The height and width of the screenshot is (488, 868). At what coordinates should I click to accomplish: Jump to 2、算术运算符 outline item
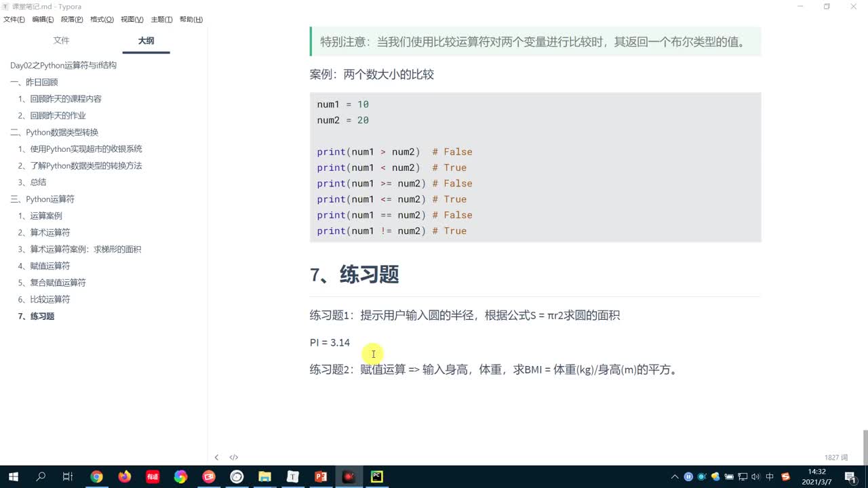click(44, 232)
